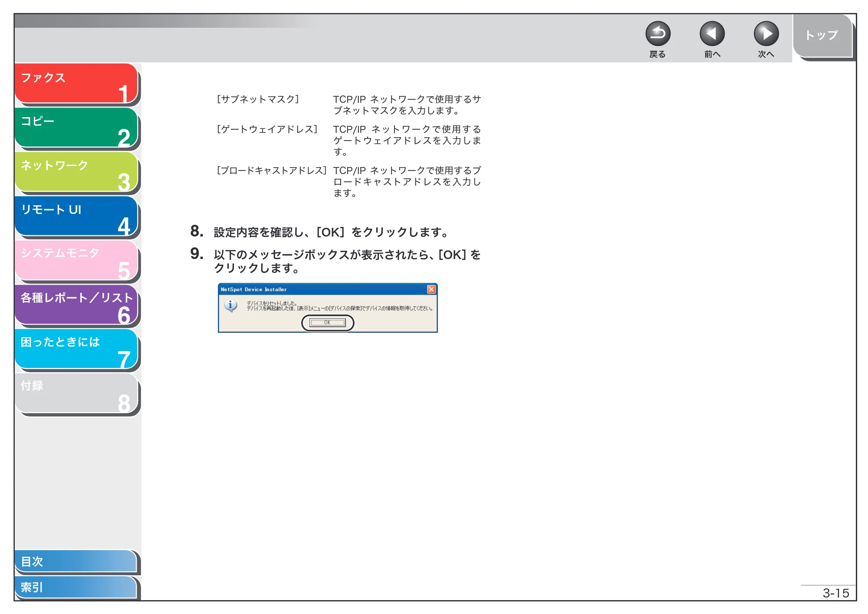Click OK in NetSpot Device Installer dialog
This screenshot has width=868, height=614.
(x=327, y=322)
